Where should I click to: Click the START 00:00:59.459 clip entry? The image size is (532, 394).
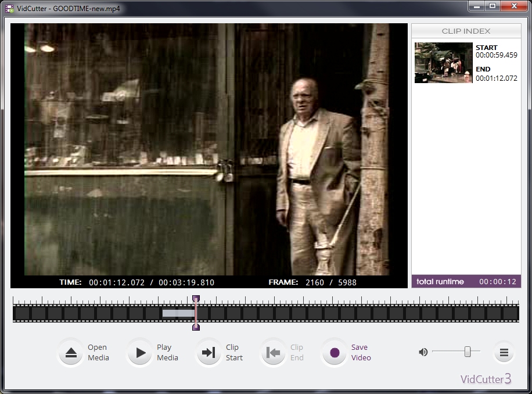[x=497, y=51]
